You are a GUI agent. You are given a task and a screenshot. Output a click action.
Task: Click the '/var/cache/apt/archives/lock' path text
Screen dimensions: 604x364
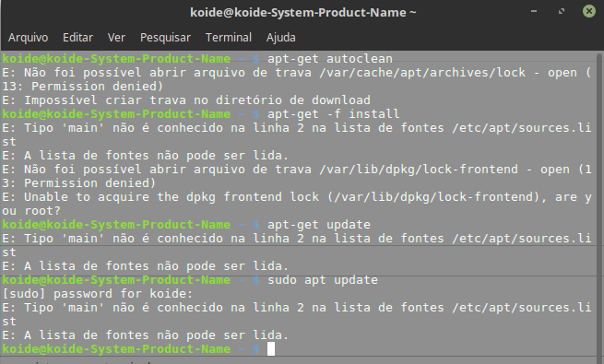coord(422,72)
